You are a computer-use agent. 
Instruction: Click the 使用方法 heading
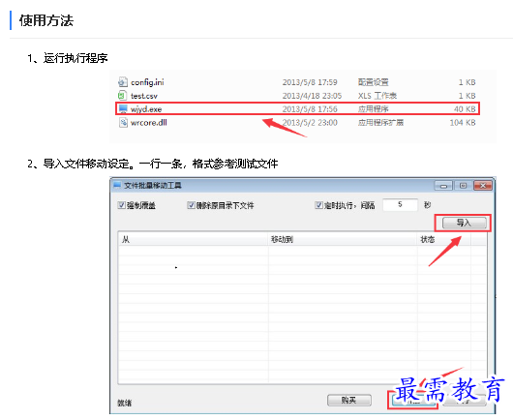click(x=46, y=20)
